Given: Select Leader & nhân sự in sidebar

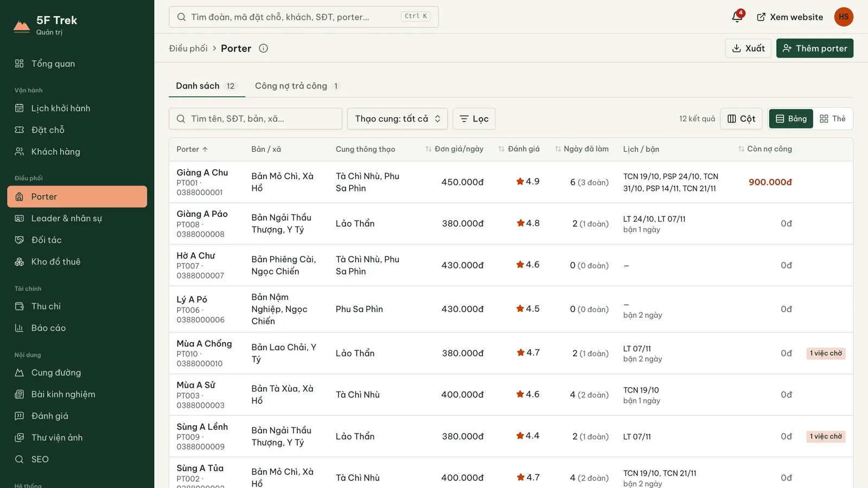Looking at the screenshot, I should pyautogui.click(x=77, y=218).
